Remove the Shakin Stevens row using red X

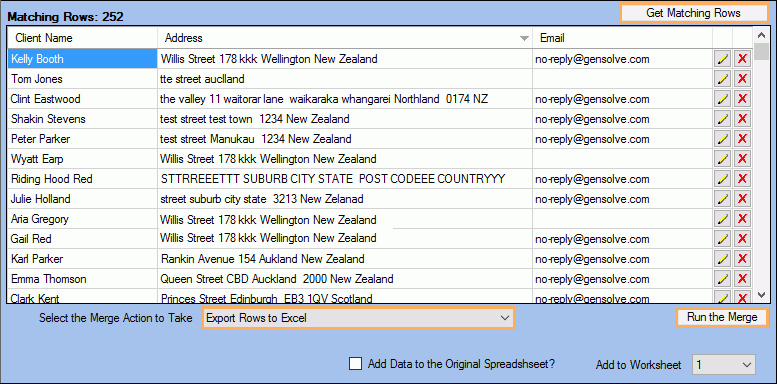click(742, 119)
